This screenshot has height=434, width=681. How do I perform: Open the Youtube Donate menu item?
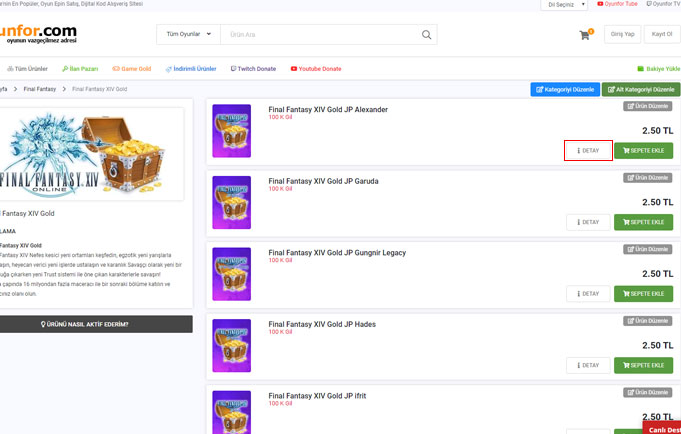click(x=316, y=69)
